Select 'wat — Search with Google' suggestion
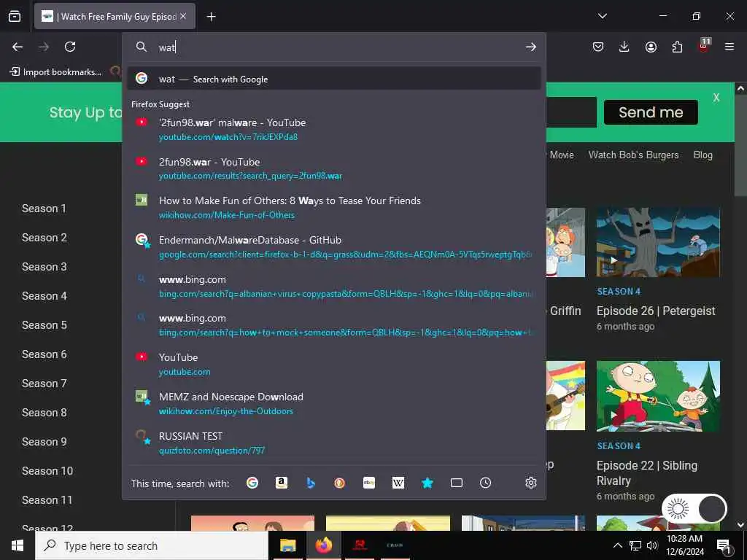747x560 pixels. coord(333,79)
